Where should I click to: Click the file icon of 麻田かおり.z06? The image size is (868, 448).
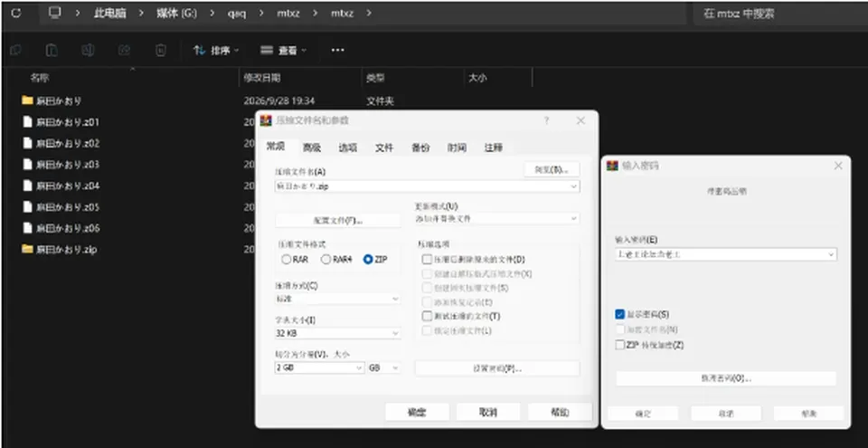[x=27, y=228]
